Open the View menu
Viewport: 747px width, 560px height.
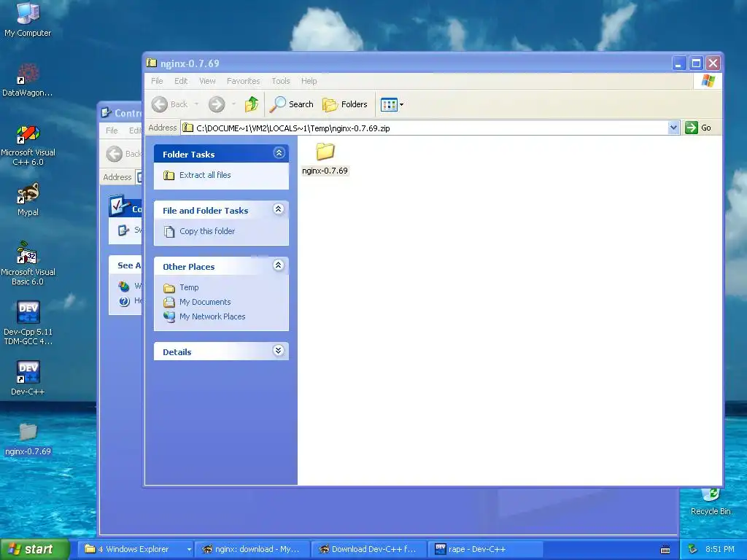pos(207,81)
